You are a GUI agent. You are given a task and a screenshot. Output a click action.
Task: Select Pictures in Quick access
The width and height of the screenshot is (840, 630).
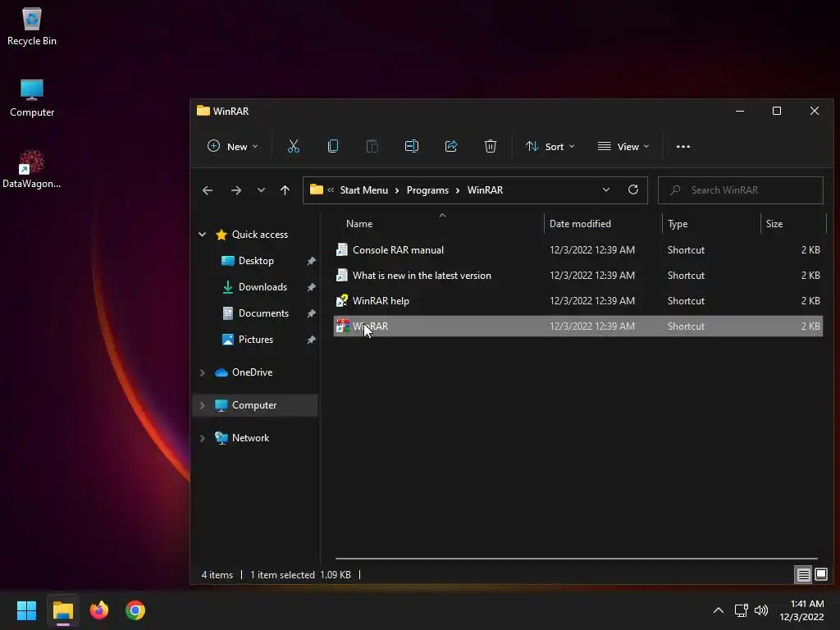tap(256, 340)
